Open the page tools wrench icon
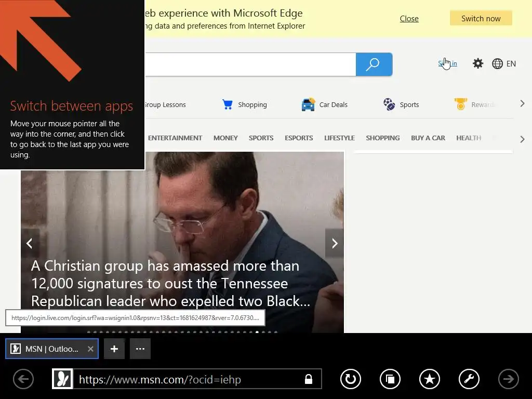This screenshot has width=532, height=399. 469,379
